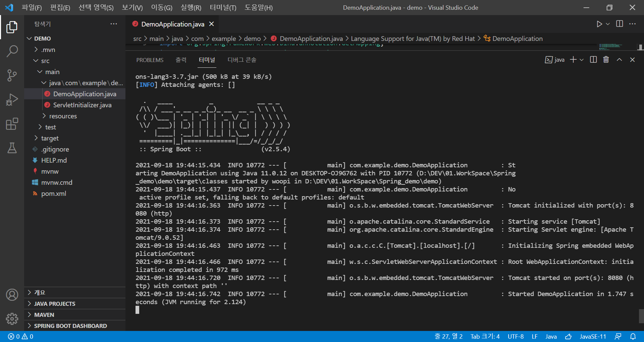Collapse the src folder
644x342 pixels.
(75, 61)
